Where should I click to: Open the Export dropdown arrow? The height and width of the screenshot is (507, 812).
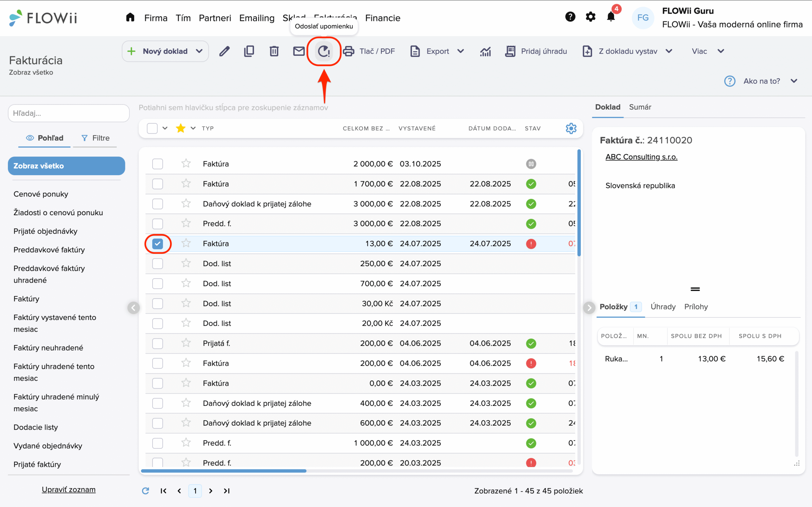point(461,51)
